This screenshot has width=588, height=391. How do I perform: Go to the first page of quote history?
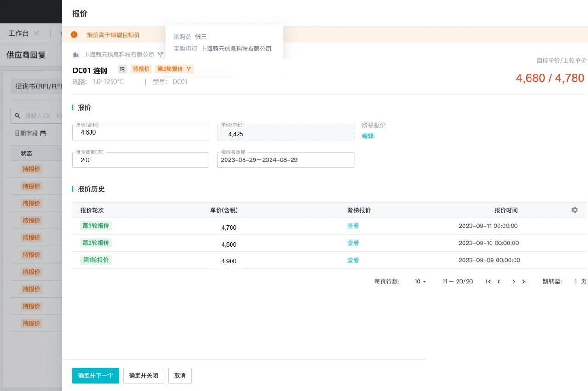click(488, 282)
